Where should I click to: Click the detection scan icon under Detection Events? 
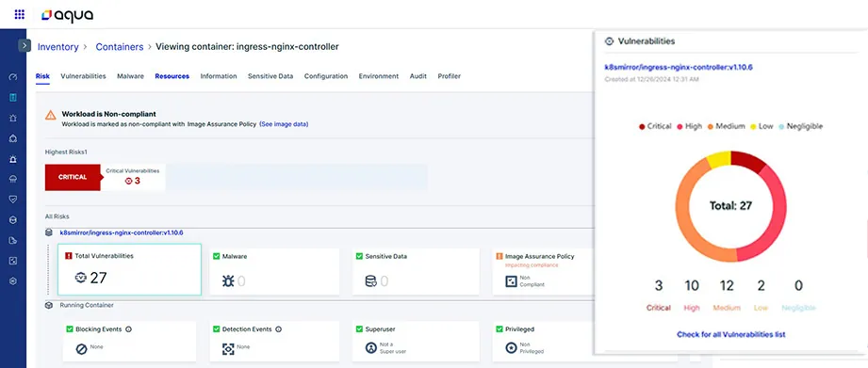coord(227,349)
